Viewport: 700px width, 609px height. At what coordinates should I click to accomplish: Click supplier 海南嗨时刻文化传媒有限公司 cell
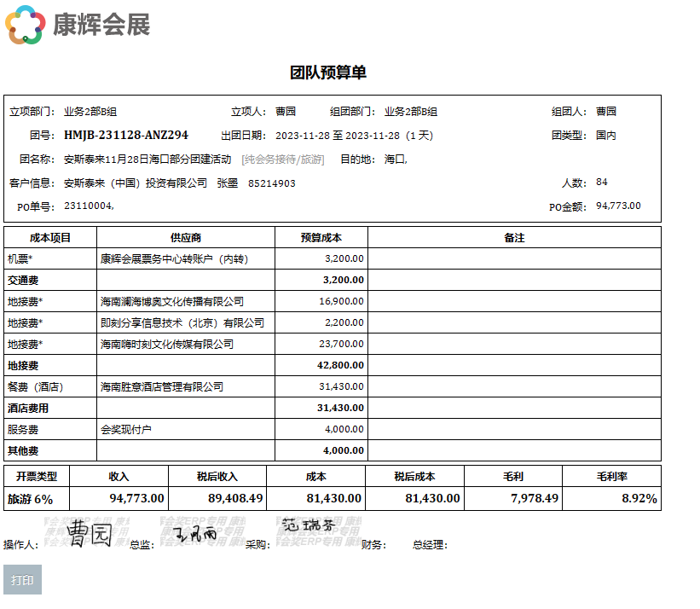(x=167, y=344)
